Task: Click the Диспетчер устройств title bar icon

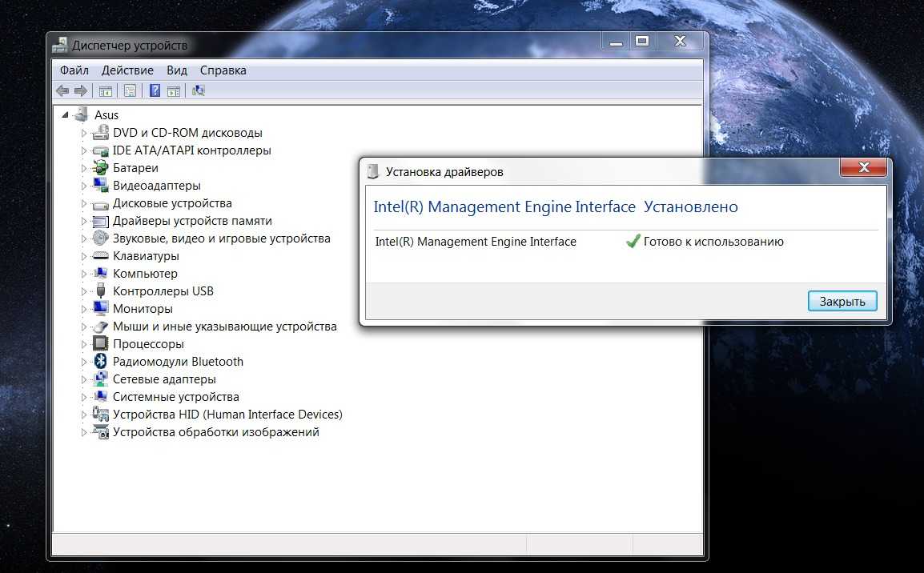Action: [59, 45]
